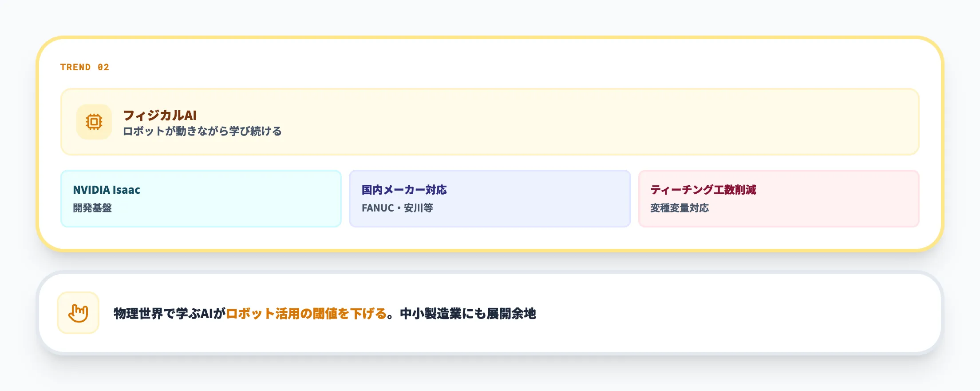Open the ティーチング工数削減 heading

[x=703, y=190]
